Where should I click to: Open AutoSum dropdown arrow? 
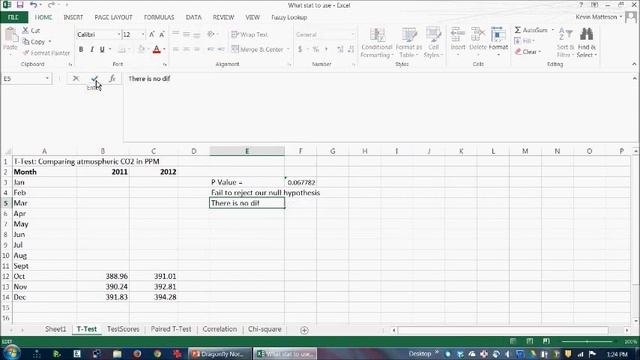pos(553,30)
